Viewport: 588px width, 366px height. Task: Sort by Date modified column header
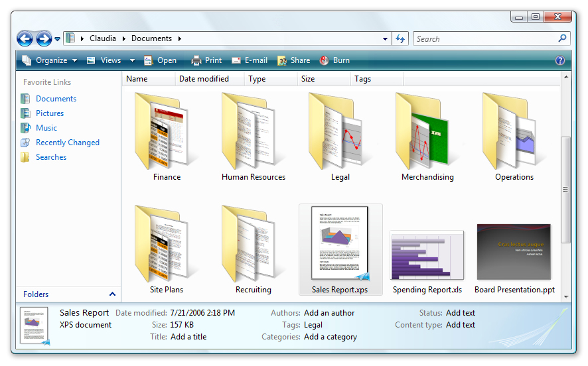[x=204, y=79]
